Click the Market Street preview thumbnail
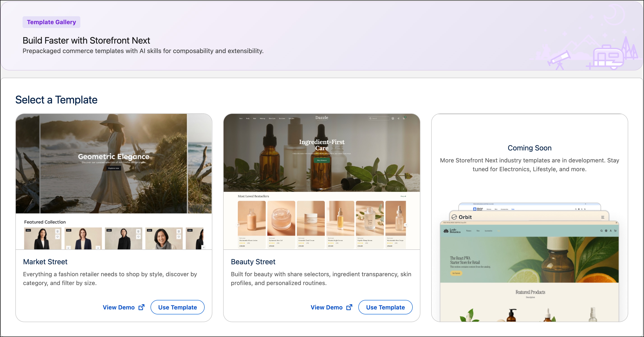The image size is (644, 337). point(114,182)
